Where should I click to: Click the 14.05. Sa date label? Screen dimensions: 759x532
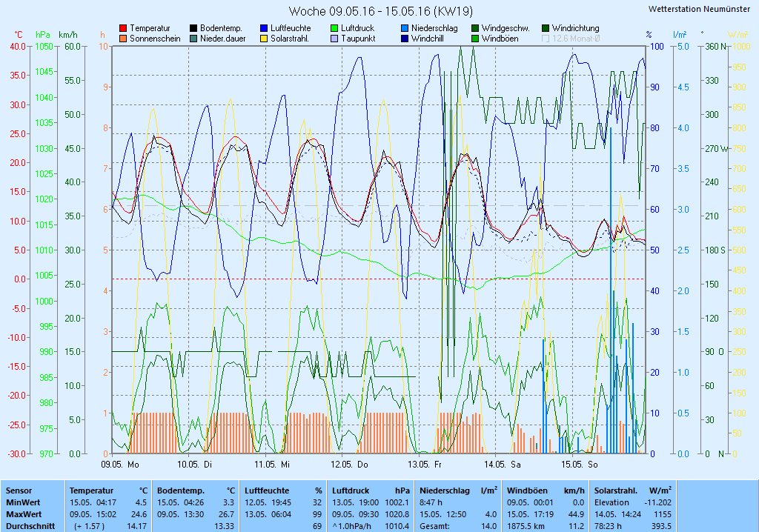(x=503, y=465)
